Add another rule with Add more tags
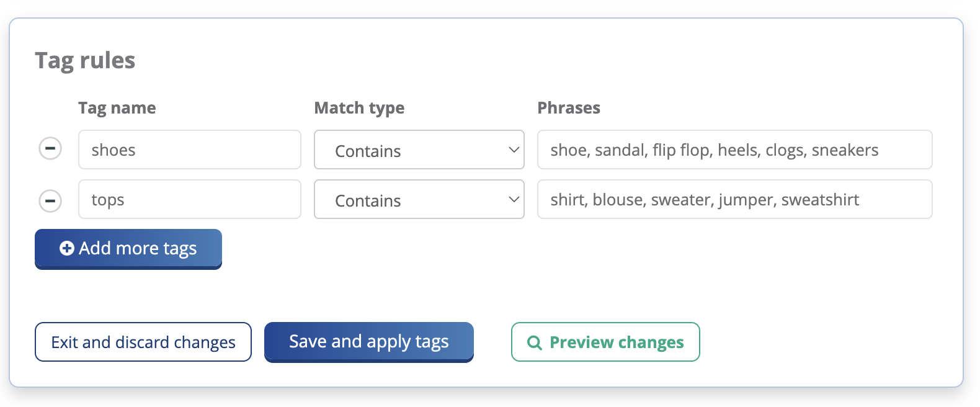Viewport: 980px width, 407px height. (x=128, y=249)
